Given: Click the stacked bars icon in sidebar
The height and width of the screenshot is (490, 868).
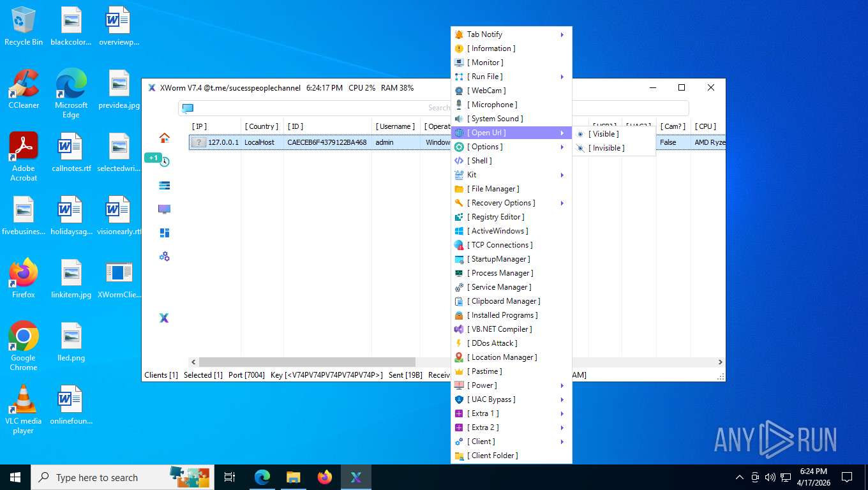Looking at the screenshot, I should pyautogui.click(x=165, y=186).
